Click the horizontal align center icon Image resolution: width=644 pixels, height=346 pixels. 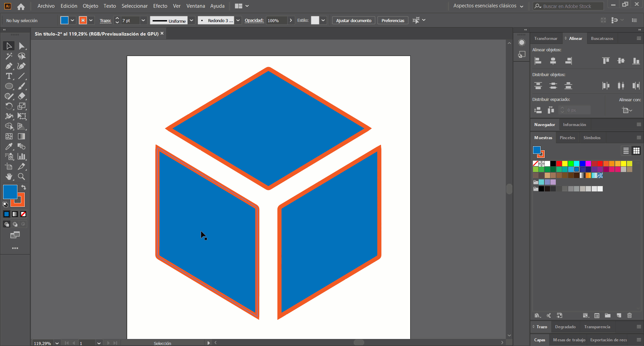pyautogui.click(x=553, y=61)
